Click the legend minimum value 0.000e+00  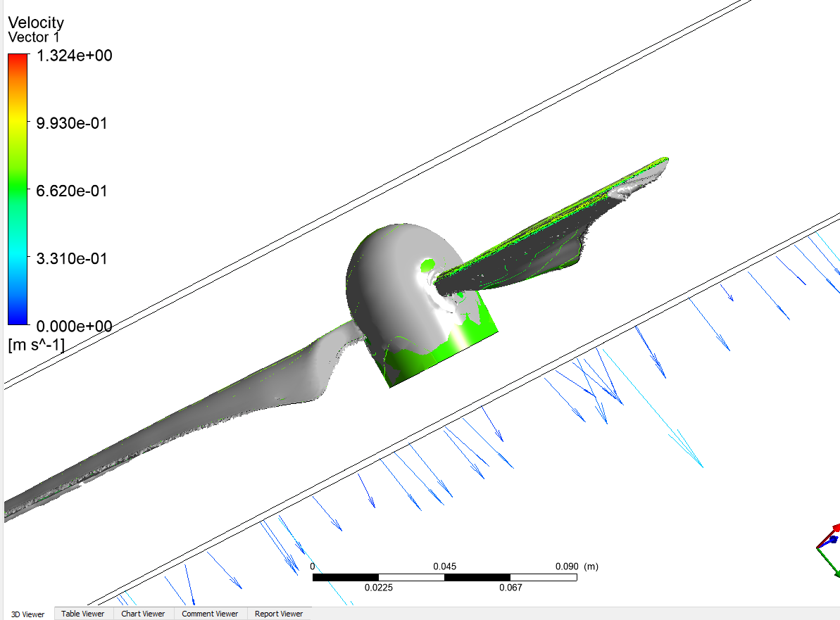pyautogui.click(x=74, y=326)
